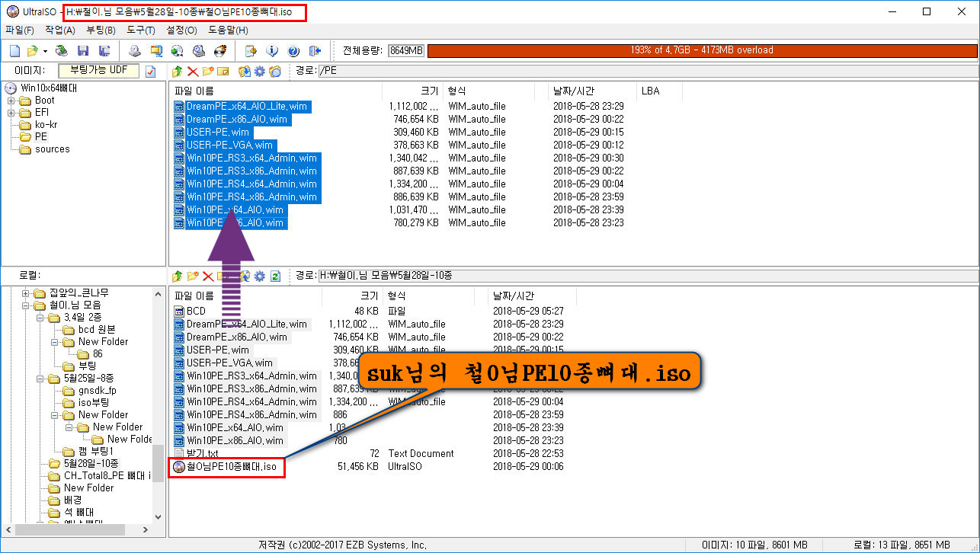Click the gear properties icon in image pane
This screenshot has height=553, width=980.
click(x=260, y=71)
